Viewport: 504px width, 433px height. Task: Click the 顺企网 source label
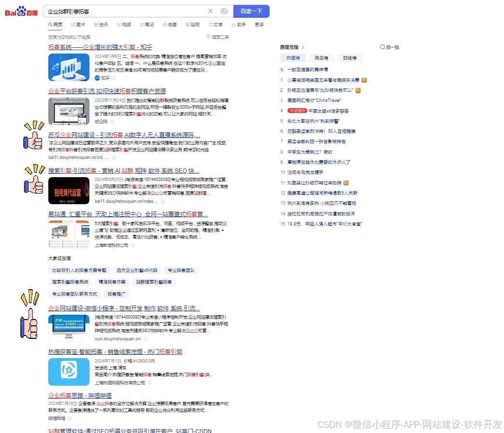click(101, 122)
